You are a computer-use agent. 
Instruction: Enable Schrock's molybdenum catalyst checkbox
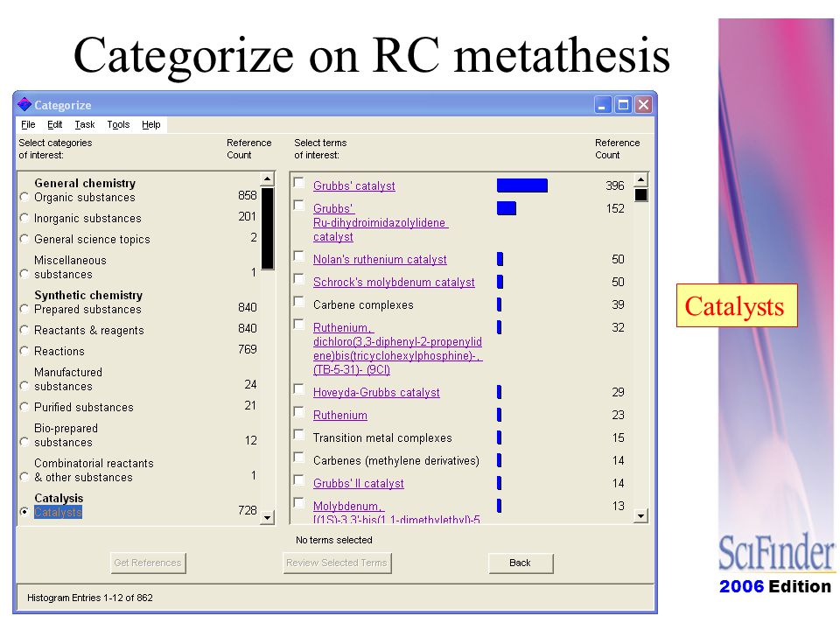[x=299, y=278]
